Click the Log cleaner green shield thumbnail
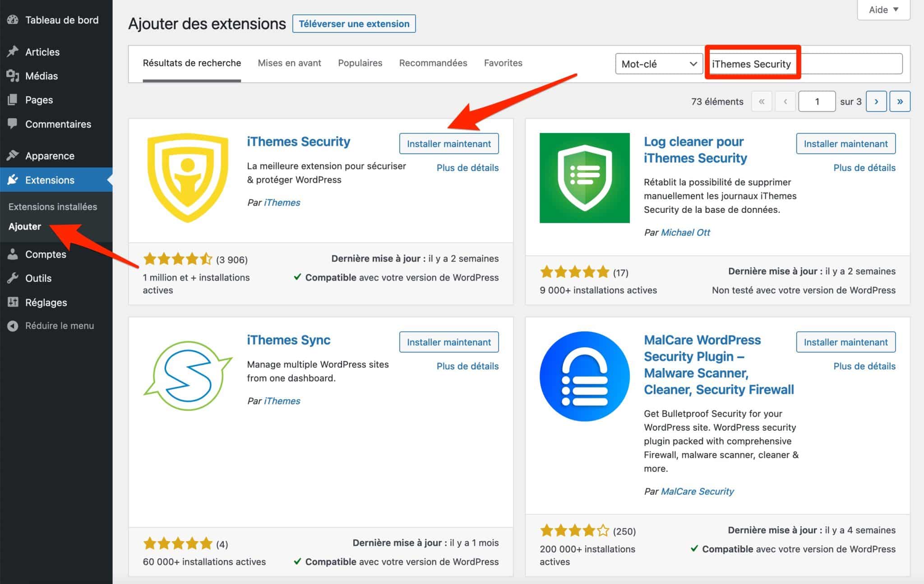The height and width of the screenshot is (584, 924). [x=584, y=178]
